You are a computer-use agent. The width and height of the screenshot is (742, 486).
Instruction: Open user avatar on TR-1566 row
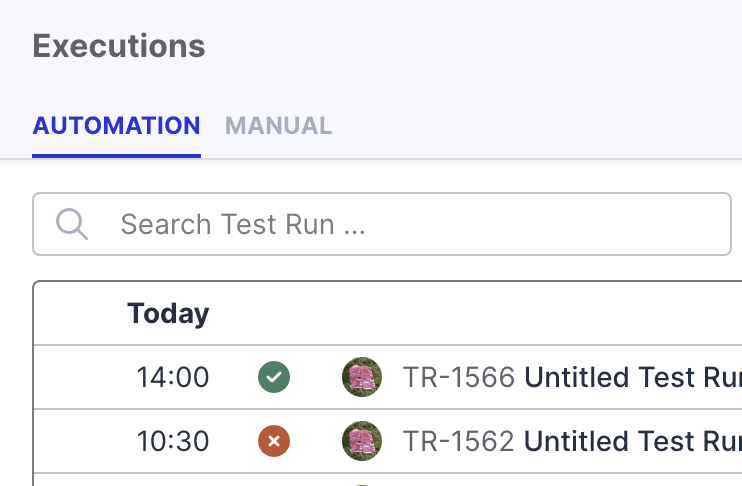[x=361, y=377]
